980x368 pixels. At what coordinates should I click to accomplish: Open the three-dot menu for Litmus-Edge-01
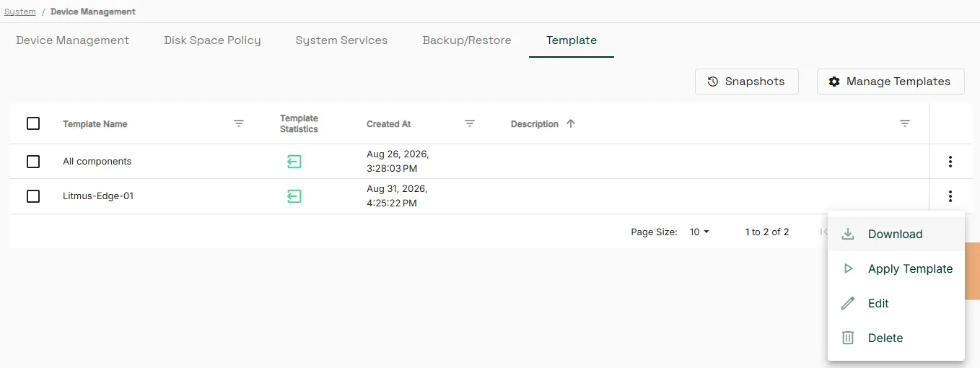950,196
